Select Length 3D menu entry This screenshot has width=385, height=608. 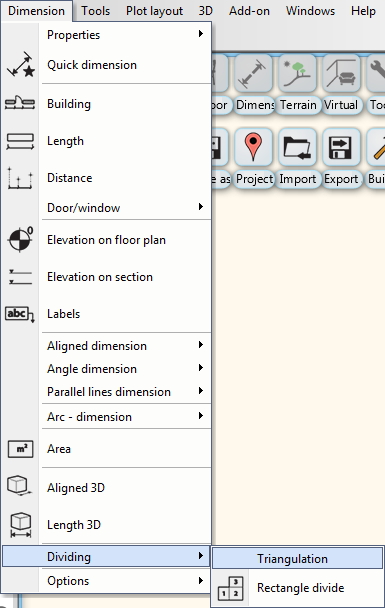tap(107, 525)
